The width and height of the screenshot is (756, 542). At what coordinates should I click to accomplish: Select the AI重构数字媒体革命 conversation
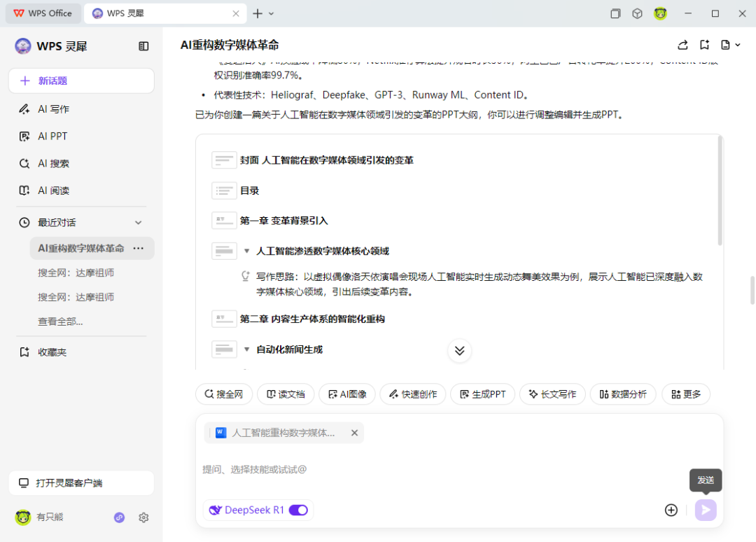click(x=81, y=249)
